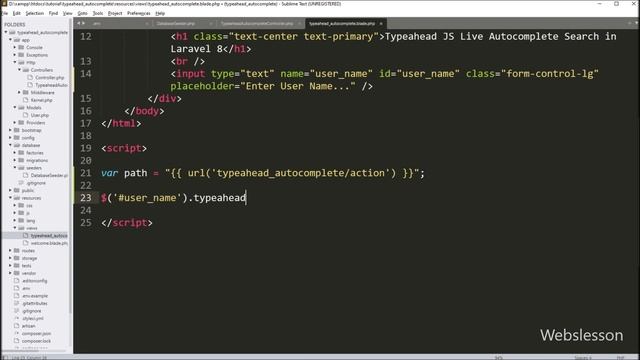Collapse the seeders folder

[x=15, y=168]
